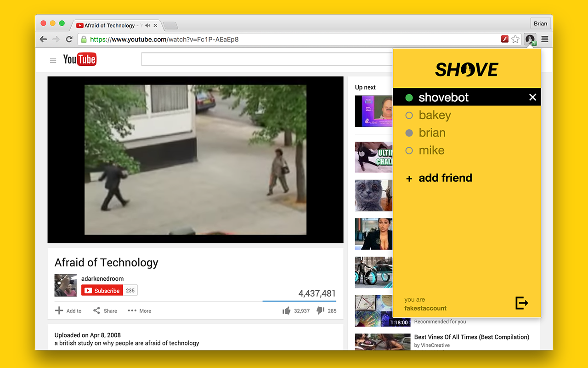588x368 pixels.
Task: Open the first Up next video thumbnail
Action: click(x=374, y=111)
